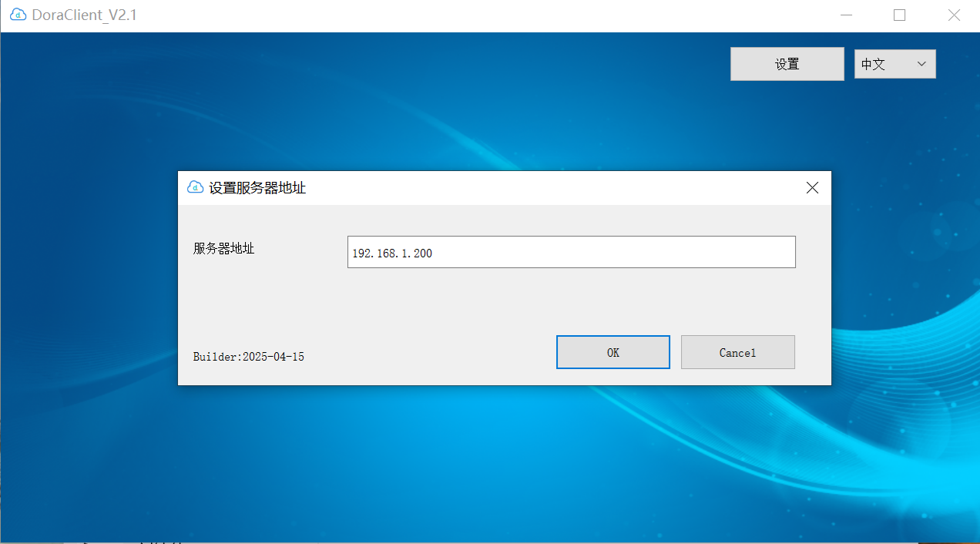Click the Builder:2025-04-15 label
980x544 pixels.
(248, 356)
